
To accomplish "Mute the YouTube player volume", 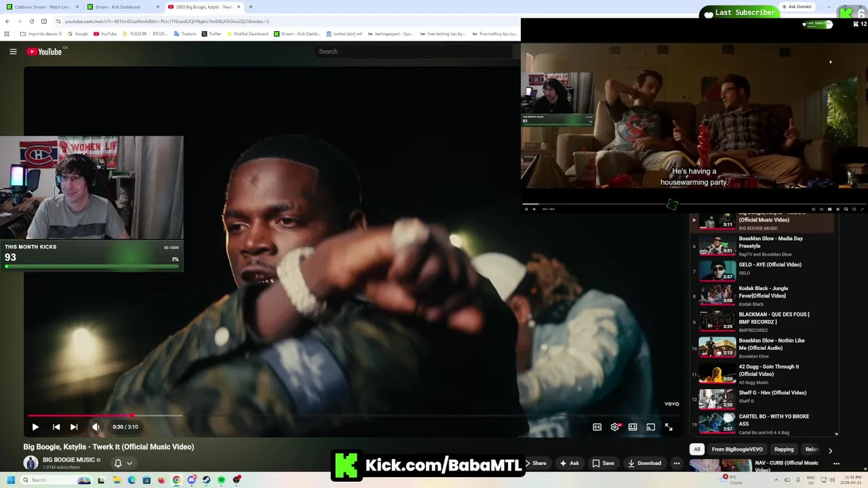I will click(x=96, y=427).
